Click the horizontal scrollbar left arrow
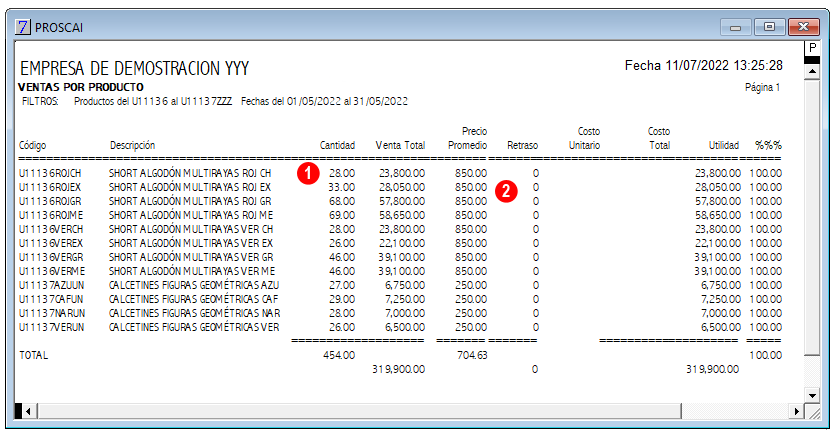The width and height of the screenshot is (835, 437). [28, 411]
